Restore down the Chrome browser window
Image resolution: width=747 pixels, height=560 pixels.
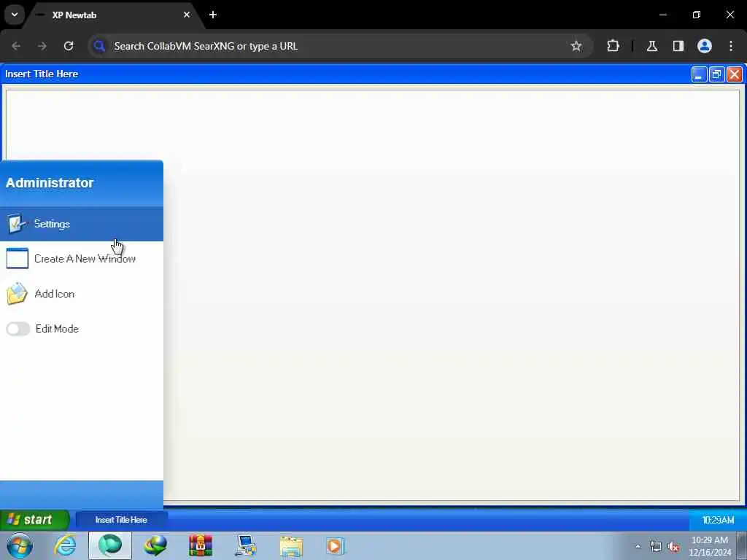click(x=697, y=15)
